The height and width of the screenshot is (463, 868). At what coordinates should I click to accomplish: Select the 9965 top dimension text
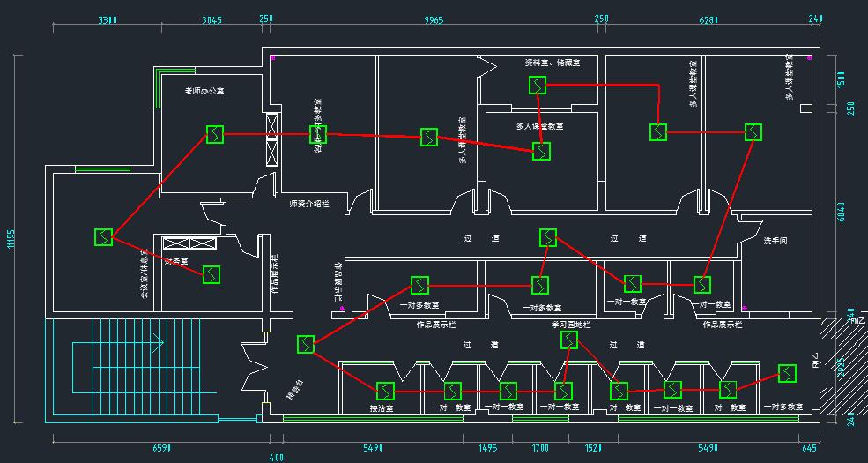tap(434, 19)
